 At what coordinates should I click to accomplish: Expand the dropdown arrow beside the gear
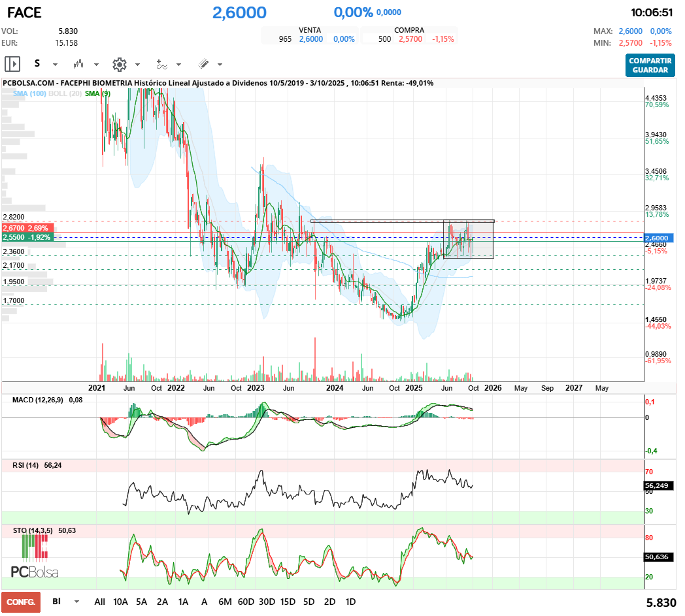click(137, 65)
